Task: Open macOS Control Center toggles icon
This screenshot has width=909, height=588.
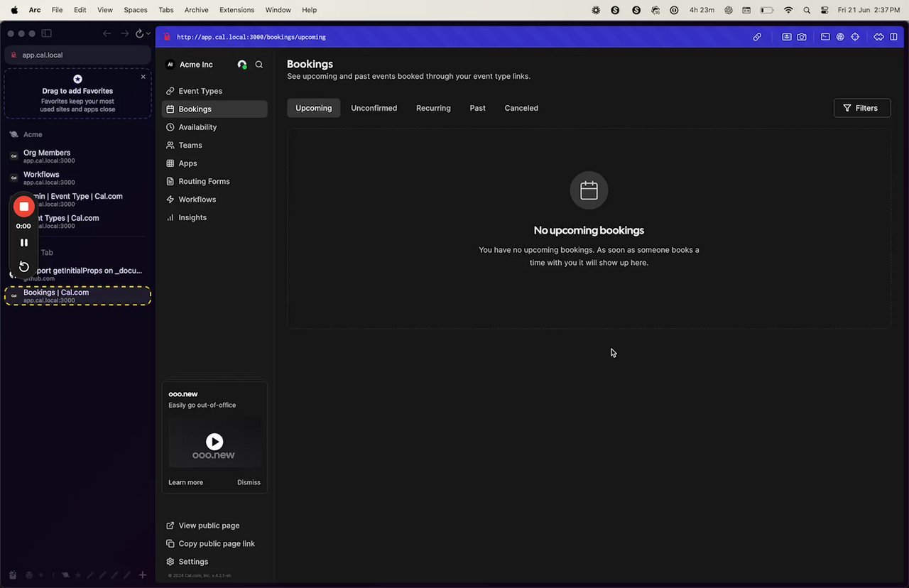Action: pos(824,10)
